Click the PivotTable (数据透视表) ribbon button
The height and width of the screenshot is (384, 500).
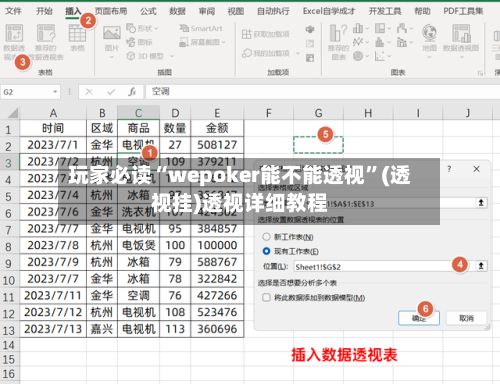14,41
